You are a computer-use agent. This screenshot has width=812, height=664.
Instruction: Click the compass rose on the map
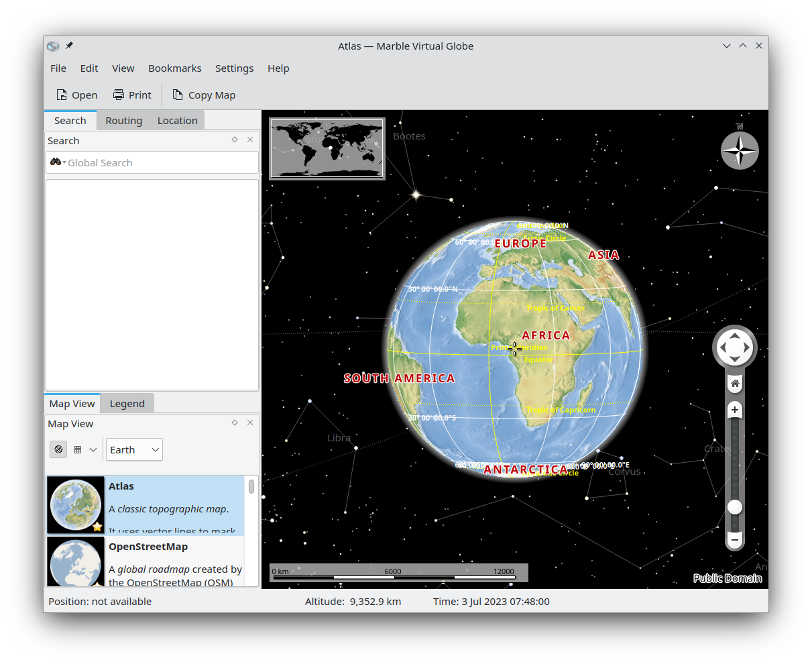tap(740, 150)
